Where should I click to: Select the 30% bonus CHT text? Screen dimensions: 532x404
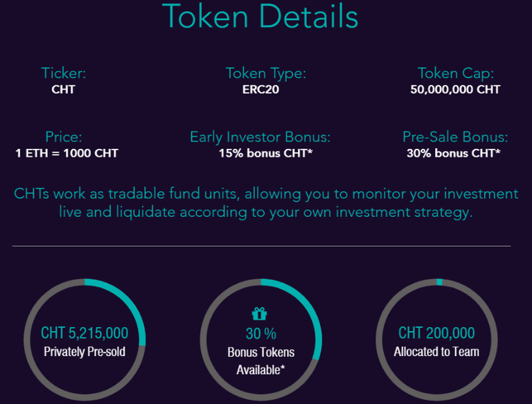click(x=454, y=153)
